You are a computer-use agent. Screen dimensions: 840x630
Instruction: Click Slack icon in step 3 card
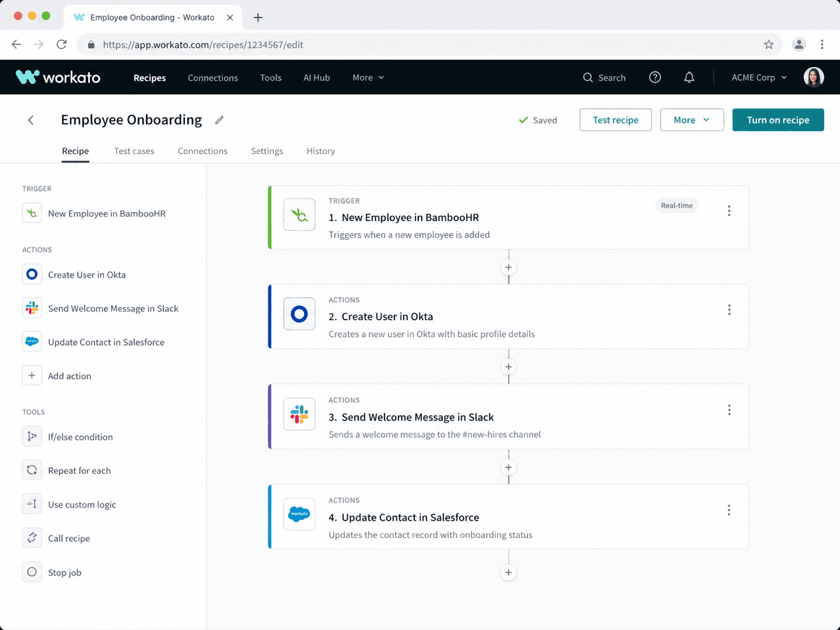click(299, 414)
